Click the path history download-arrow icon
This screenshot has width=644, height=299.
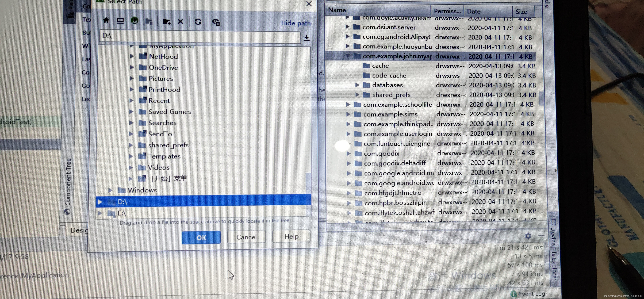pos(307,38)
